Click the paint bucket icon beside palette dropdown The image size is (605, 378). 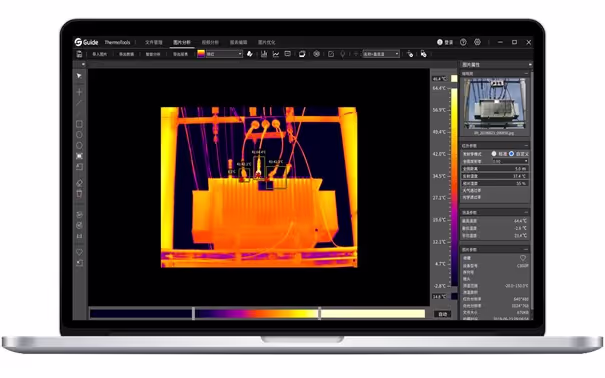(x=250, y=54)
